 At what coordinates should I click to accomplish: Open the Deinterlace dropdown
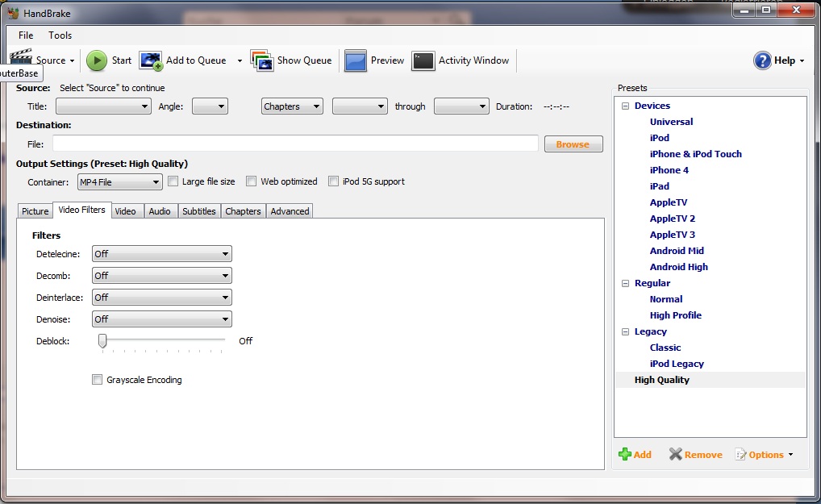[x=162, y=298]
